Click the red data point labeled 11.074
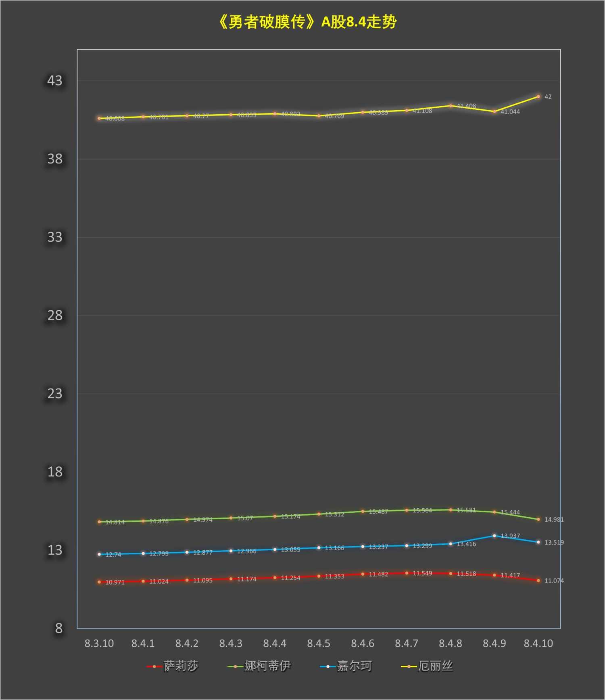The image size is (605, 700). (x=538, y=581)
